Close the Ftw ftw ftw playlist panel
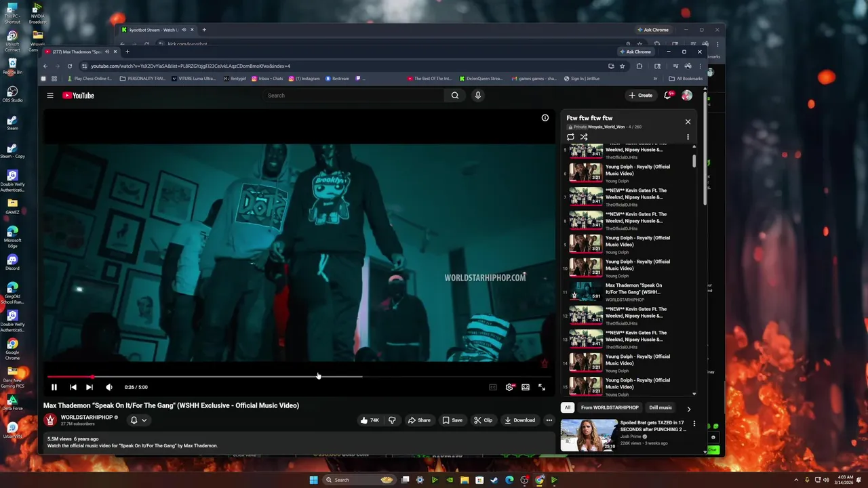Viewport: 868px width, 488px height. [688, 122]
